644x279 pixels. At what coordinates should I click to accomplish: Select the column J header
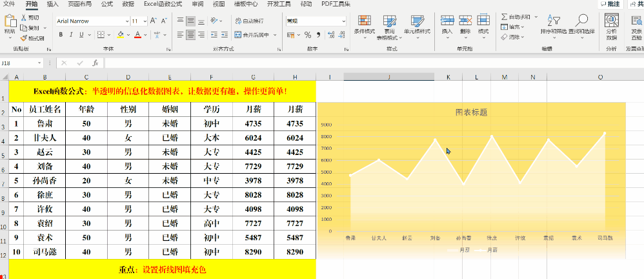(x=389, y=77)
